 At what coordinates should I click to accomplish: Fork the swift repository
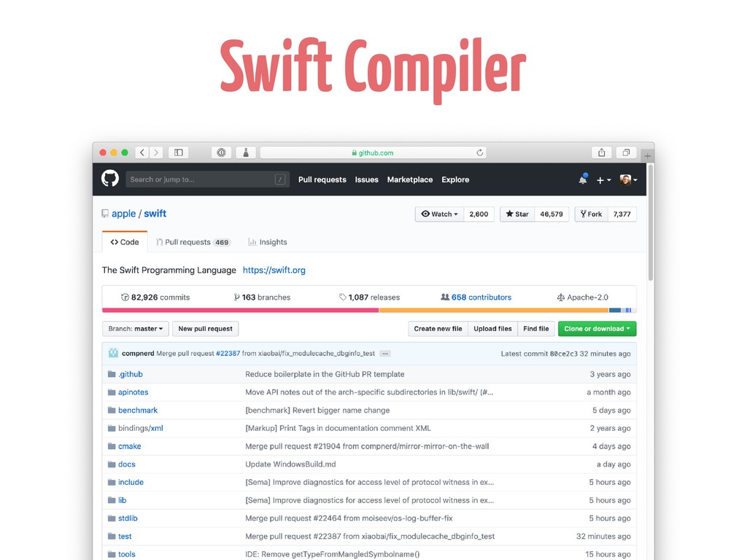pyautogui.click(x=591, y=214)
